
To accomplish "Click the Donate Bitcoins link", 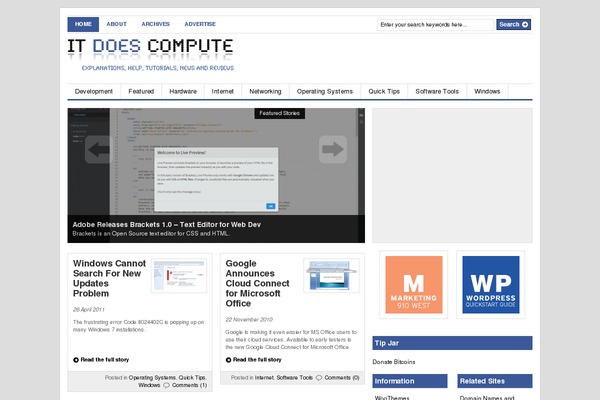I will pyautogui.click(x=394, y=362).
